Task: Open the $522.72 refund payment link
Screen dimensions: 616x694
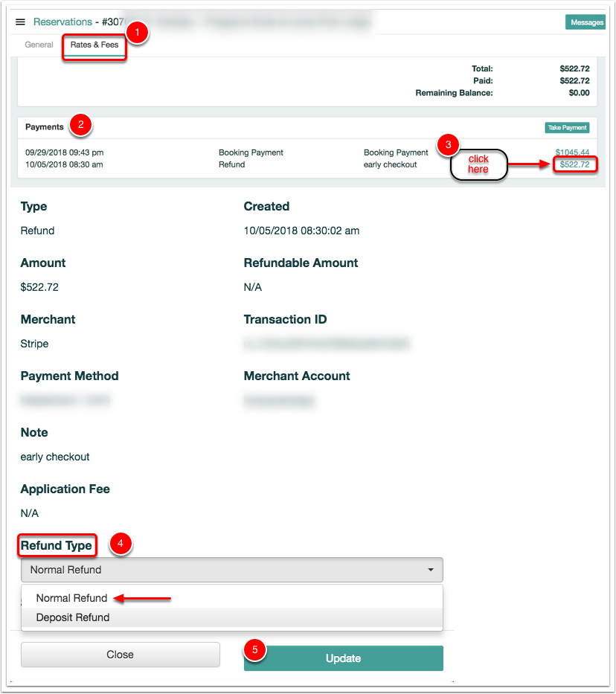Action: point(574,164)
